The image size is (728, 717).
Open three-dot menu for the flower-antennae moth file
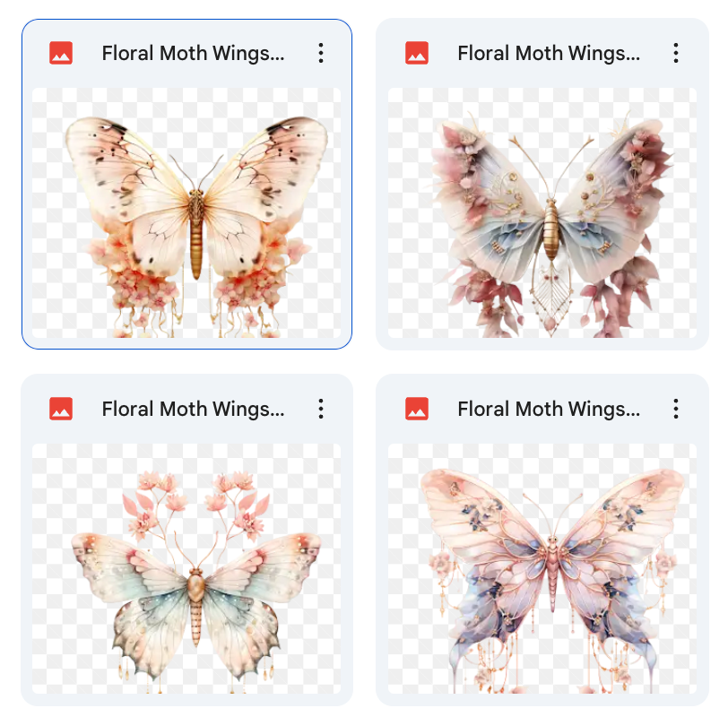[x=321, y=409]
